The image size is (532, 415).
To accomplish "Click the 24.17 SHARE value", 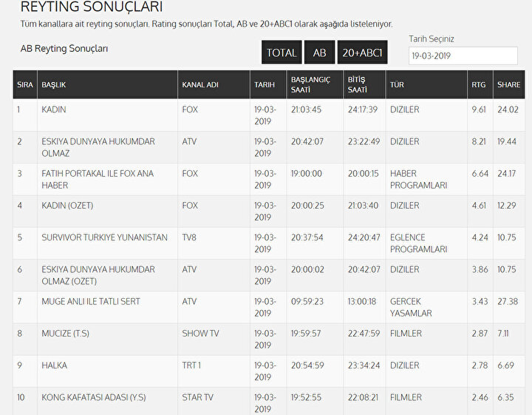I will click(507, 174).
